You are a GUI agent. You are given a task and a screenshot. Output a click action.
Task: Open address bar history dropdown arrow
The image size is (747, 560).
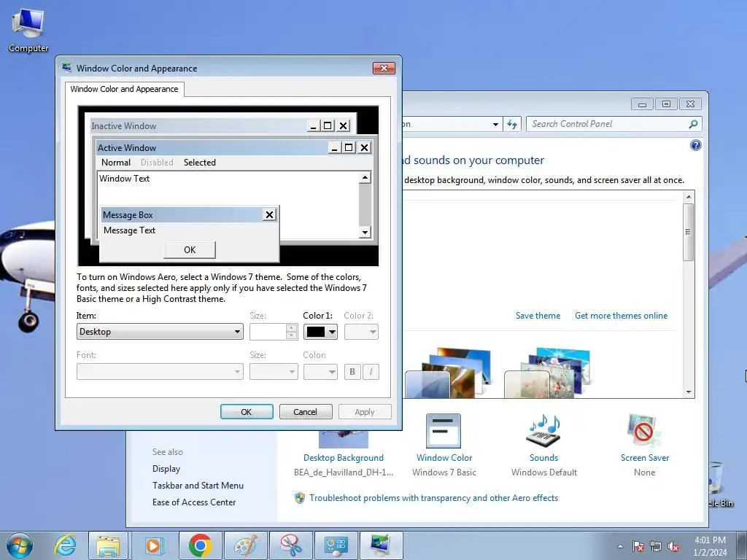495,124
